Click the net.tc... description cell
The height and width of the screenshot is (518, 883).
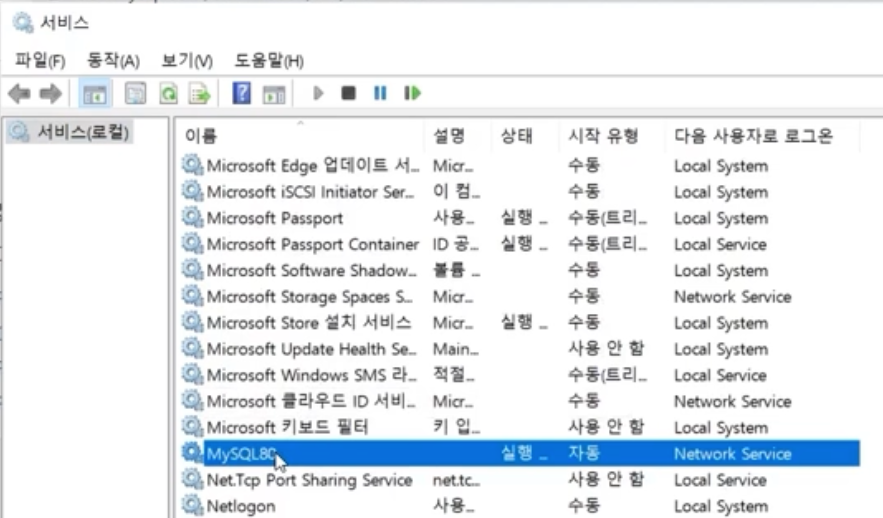point(456,480)
